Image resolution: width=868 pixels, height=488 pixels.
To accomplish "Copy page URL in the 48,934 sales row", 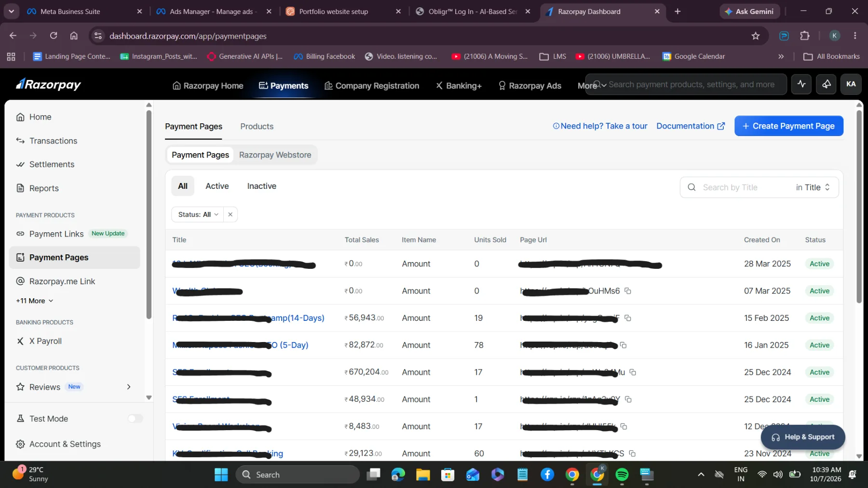I will (628, 399).
